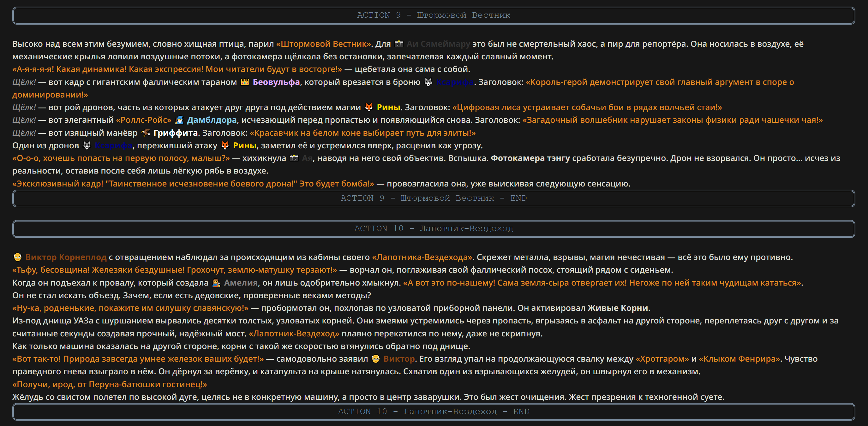Click the fox emoji after 'переживший атаку'
This screenshot has height=426, width=868.
point(225,145)
